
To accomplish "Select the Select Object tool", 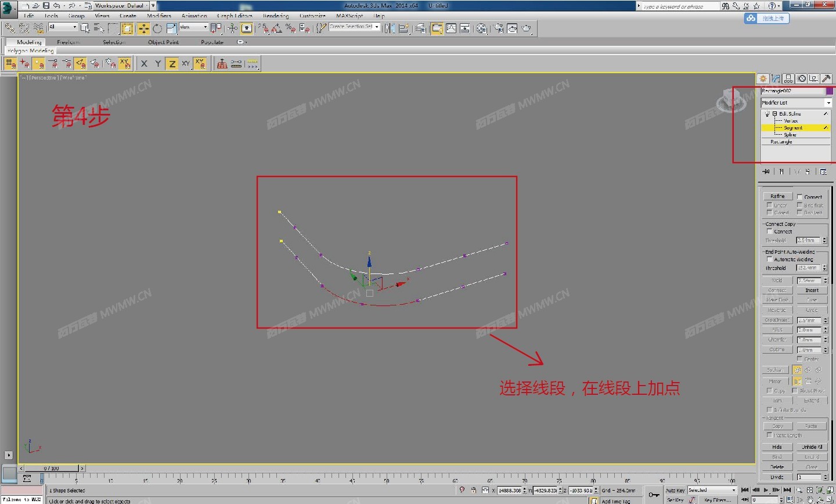I will 85,28.
